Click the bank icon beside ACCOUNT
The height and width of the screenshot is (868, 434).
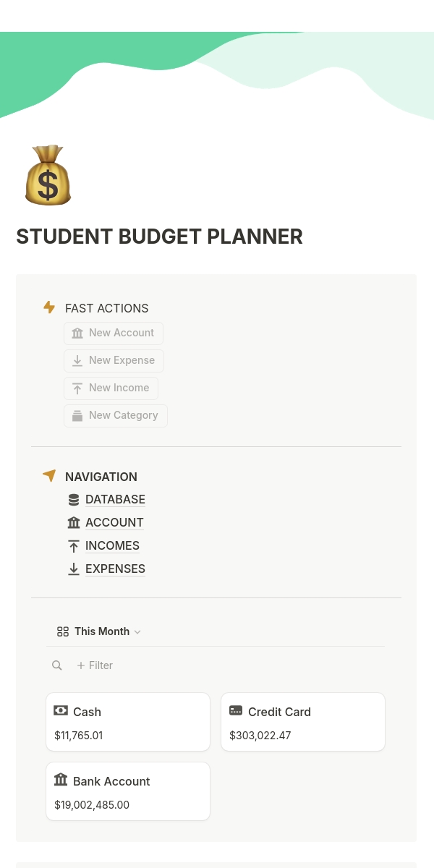74,522
